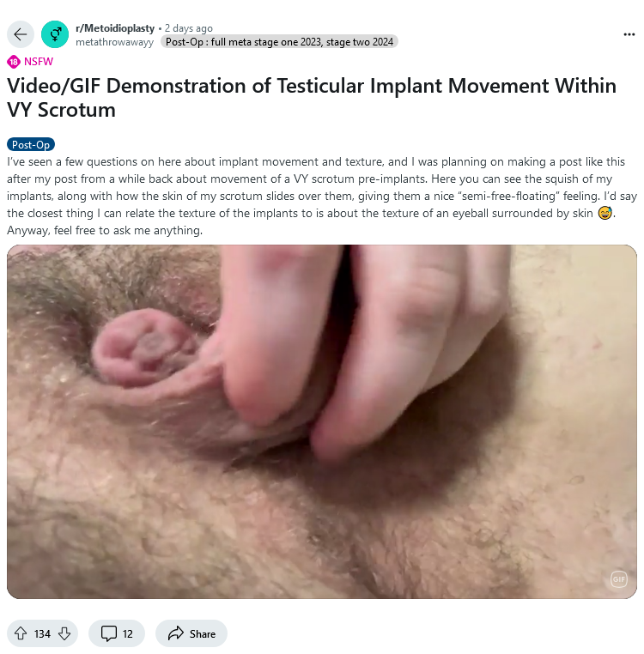Image resolution: width=644 pixels, height=654 pixels.
Task: Open the r/Metoidioplasty community avatar icon
Action: coord(55,34)
